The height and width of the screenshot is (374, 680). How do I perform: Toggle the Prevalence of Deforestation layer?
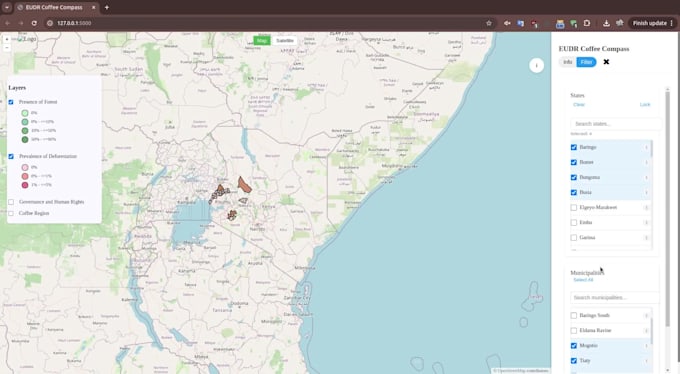[x=11, y=156]
